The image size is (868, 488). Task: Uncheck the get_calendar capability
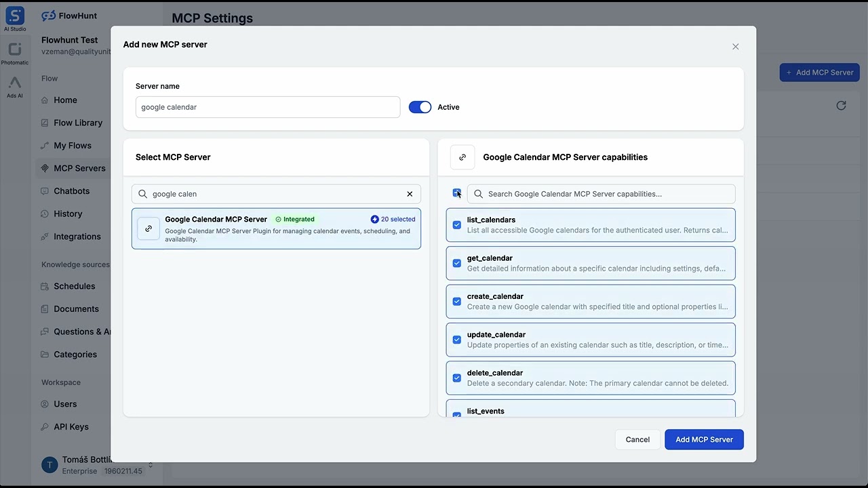(x=456, y=263)
